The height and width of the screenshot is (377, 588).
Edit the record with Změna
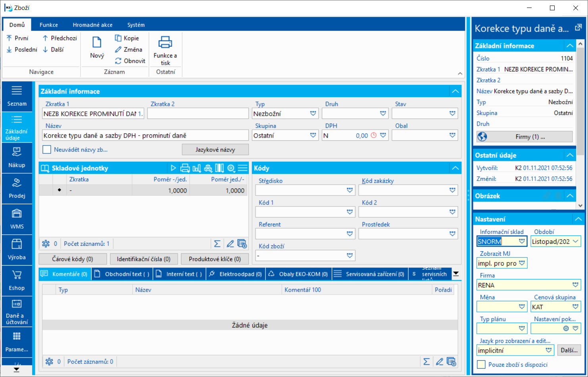(x=129, y=50)
